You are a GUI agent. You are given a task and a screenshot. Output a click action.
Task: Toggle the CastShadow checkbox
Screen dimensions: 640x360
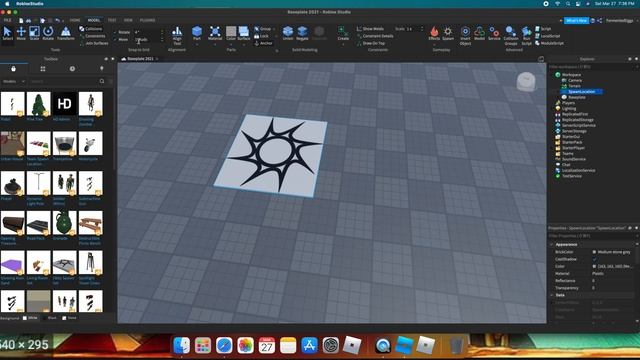[x=594, y=259]
